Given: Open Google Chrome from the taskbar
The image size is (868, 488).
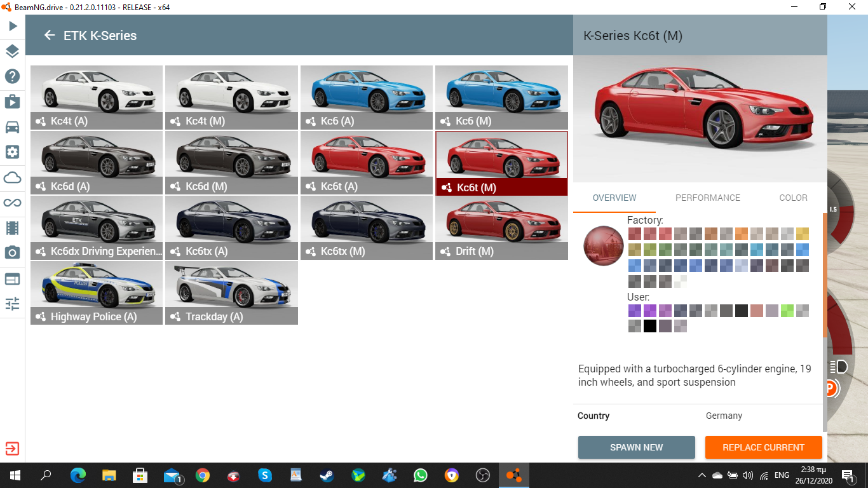Looking at the screenshot, I should click(203, 475).
